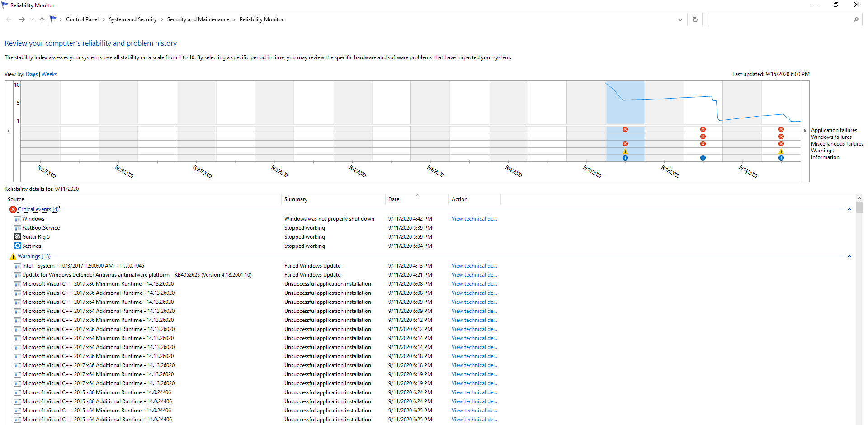Viewport: 868px width, 425px height.
Task: Expand the chevron after Control Panel breadcrumb
Action: click(x=104, y=19)
